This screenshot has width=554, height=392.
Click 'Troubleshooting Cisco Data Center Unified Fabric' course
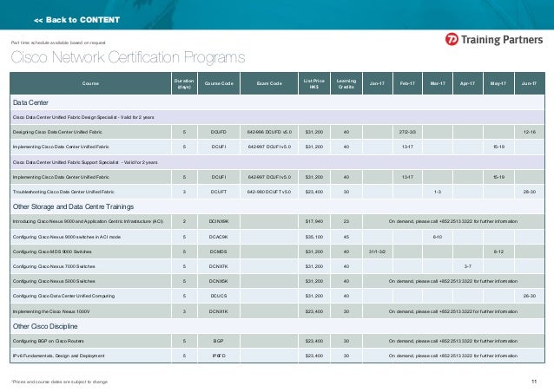[63, 192]
